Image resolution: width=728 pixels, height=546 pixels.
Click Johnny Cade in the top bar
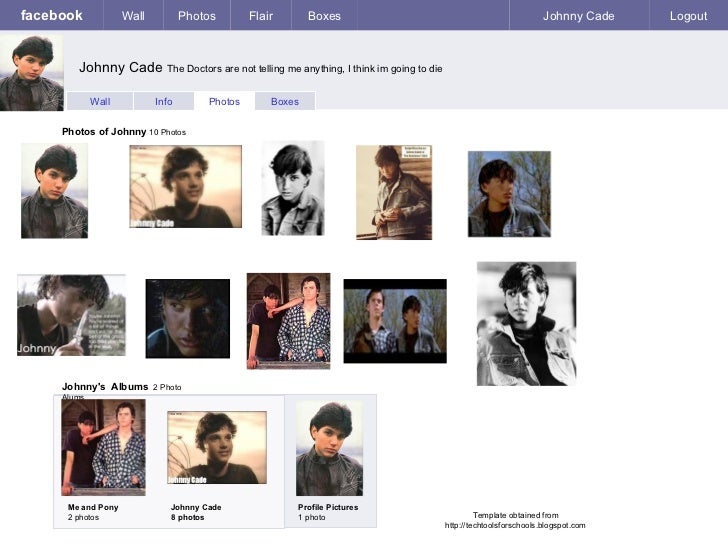(578, 16)
